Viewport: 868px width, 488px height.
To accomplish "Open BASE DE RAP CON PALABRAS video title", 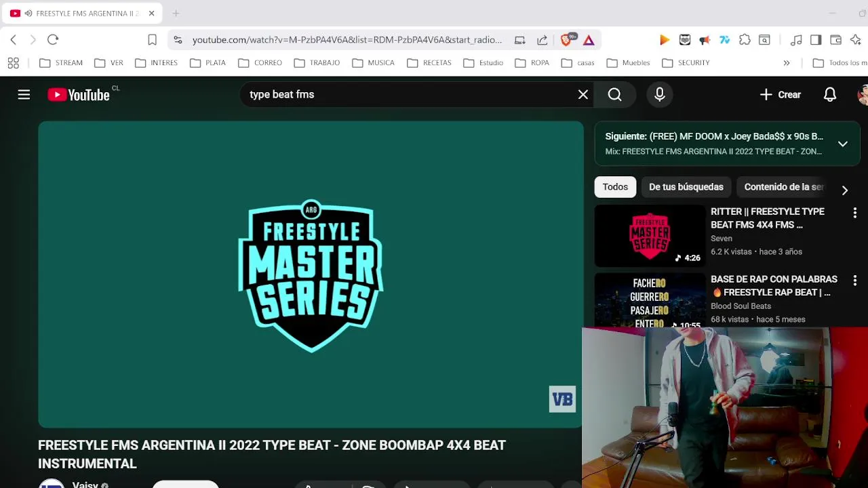I will [774, 286].
